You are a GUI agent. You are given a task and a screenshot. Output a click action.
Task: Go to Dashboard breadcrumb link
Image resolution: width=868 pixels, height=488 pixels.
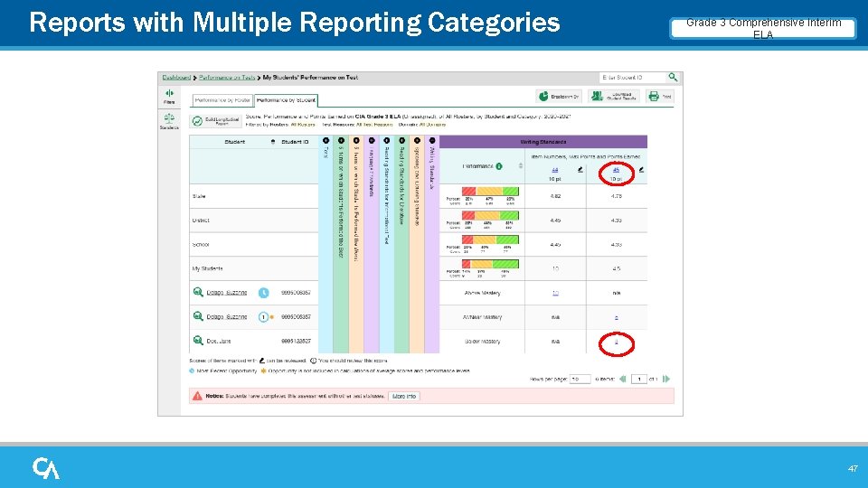point(176,78)
